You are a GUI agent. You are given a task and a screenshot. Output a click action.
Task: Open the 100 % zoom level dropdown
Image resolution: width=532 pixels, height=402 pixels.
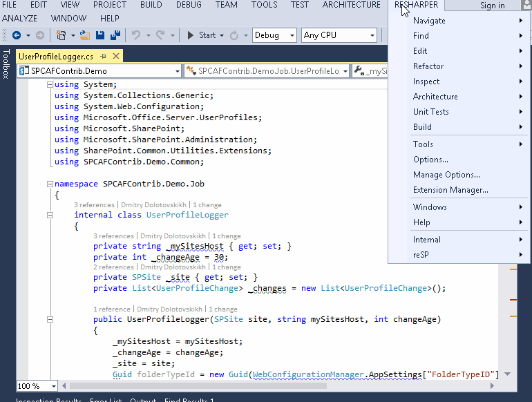tap(53, 386)
